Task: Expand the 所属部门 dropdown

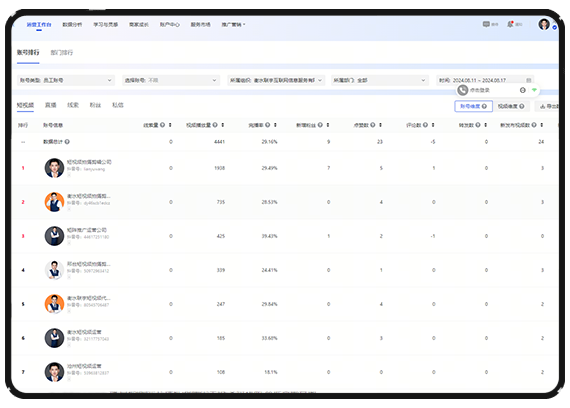Action: pyautogui.click(x=380, y=80)
